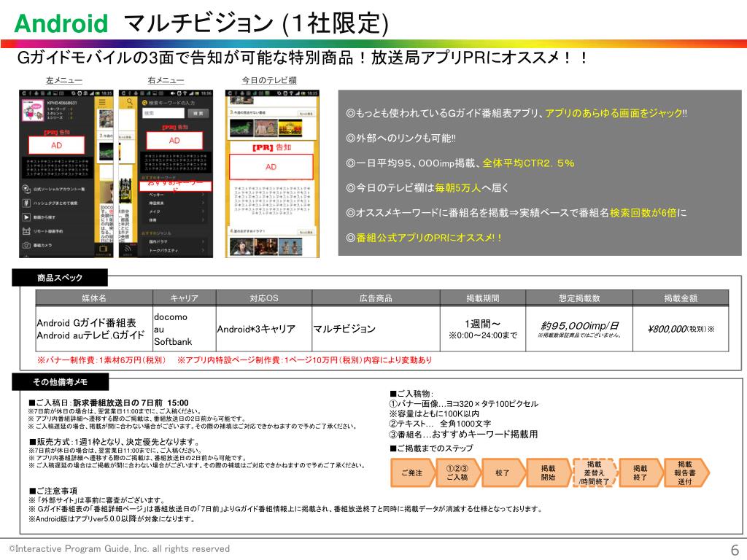The width and height of the screenshot is (747, 560).
Task: Click the red-outlined おすすめキーワード box
Action: pos(175,186)
